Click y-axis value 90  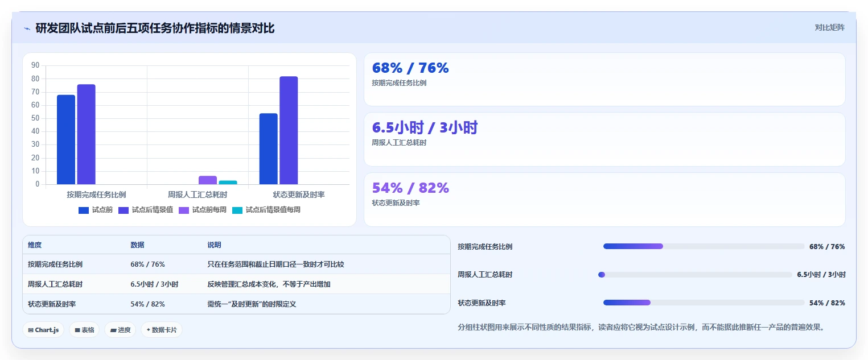pos(35,65)
